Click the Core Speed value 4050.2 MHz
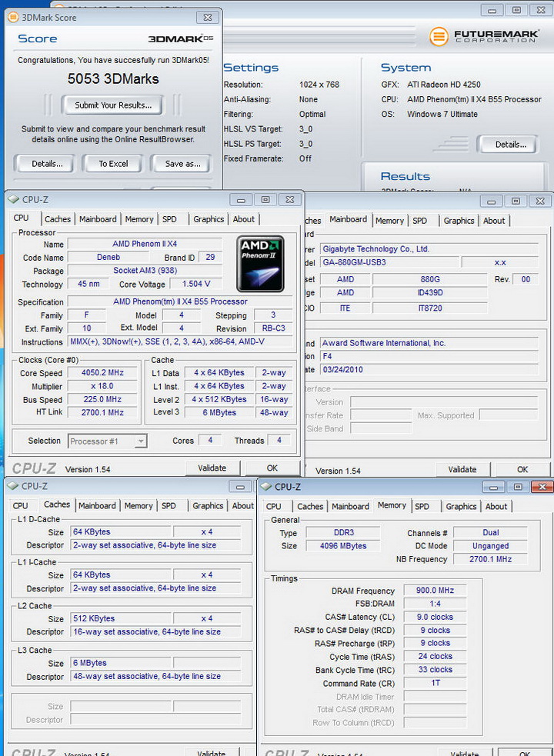This screenshot has width=554, height=756. [x=102, y=373]
